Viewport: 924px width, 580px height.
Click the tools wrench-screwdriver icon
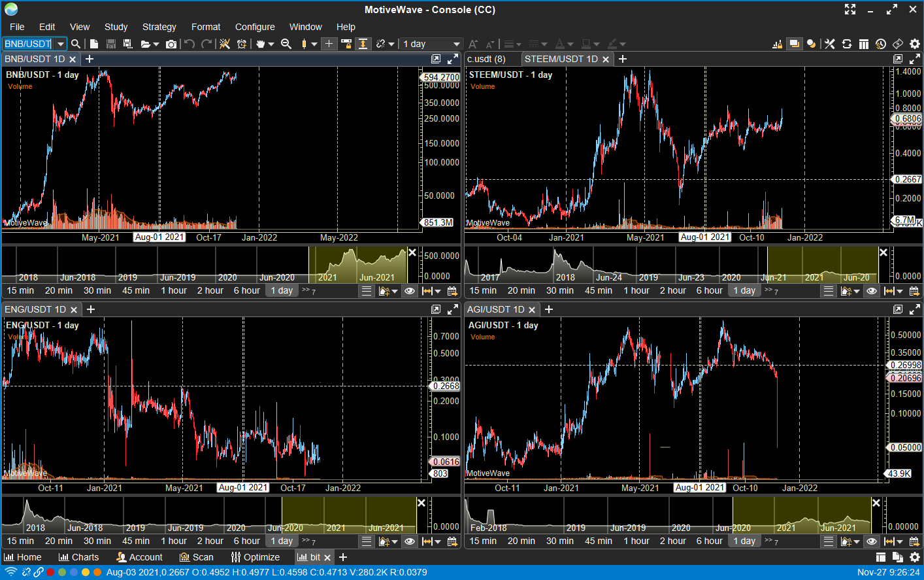[830, 44]
